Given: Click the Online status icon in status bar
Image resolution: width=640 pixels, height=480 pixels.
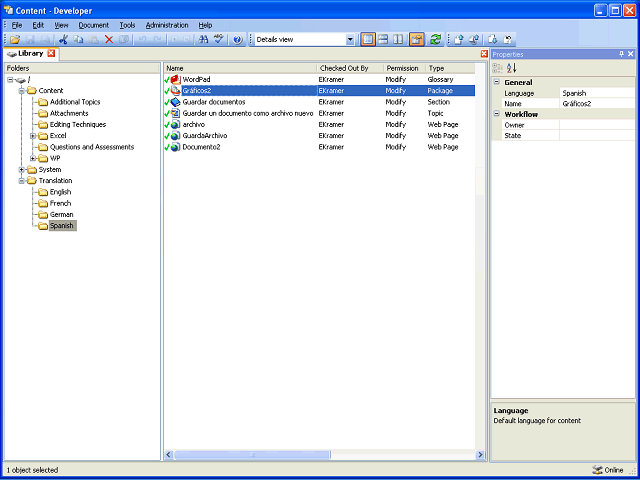Looking at the screenshot, I should click(597, 470).
